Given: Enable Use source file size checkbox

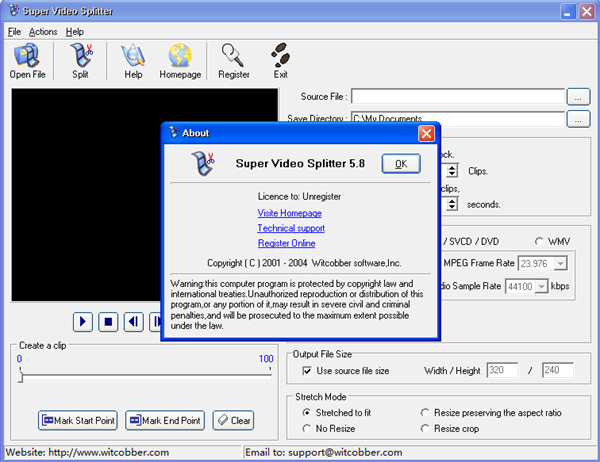Looking at the screenshot, I should (x=307, y=371).
